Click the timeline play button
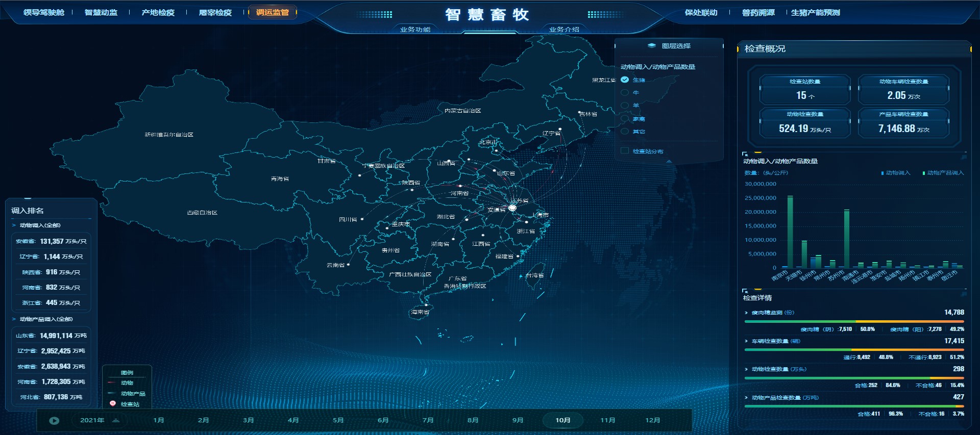The image size is (980, 435). [54, 421]
